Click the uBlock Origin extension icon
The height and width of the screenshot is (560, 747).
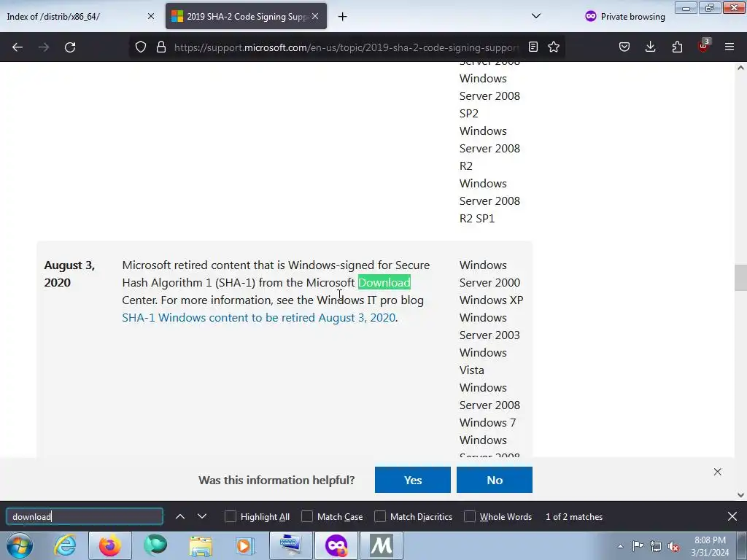click(703, 46)
